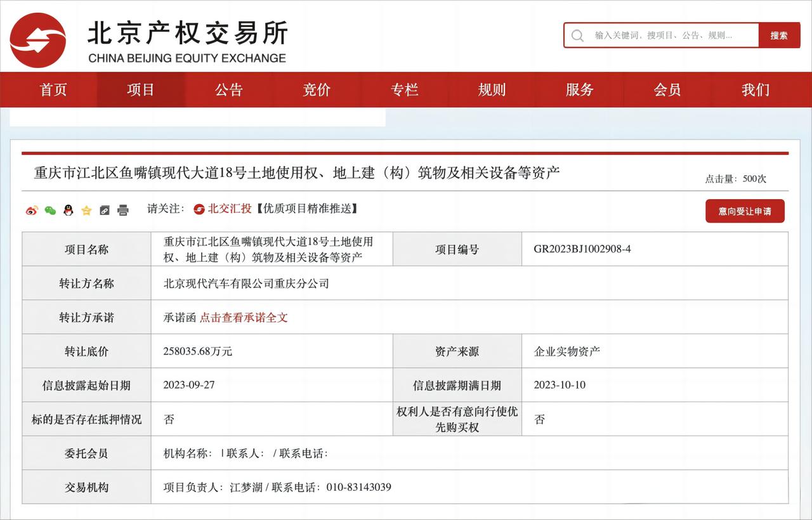Click the 权利人是否有意向行使优先购买权 label
812x520 pixels.
coord(457,419)
